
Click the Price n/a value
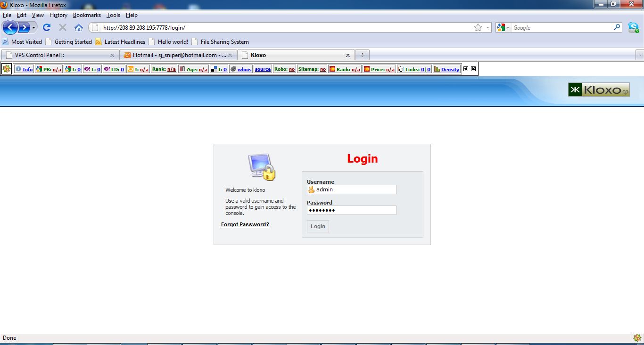click(x=390, y=70)
